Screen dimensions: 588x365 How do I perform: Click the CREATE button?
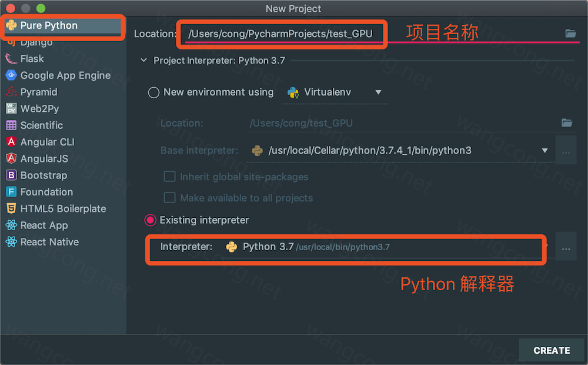pyautogui.click(x=552, y=350)
